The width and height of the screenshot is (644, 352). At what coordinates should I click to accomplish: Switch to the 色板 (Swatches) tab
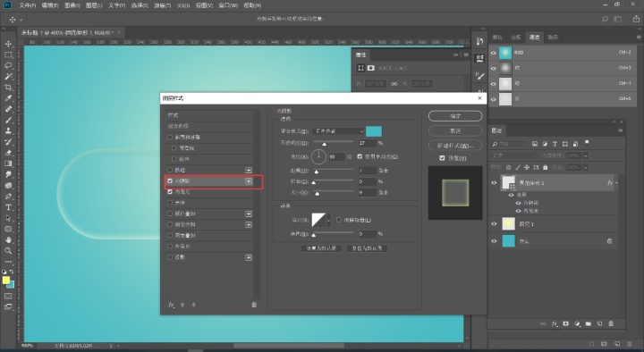pos(516,38)
